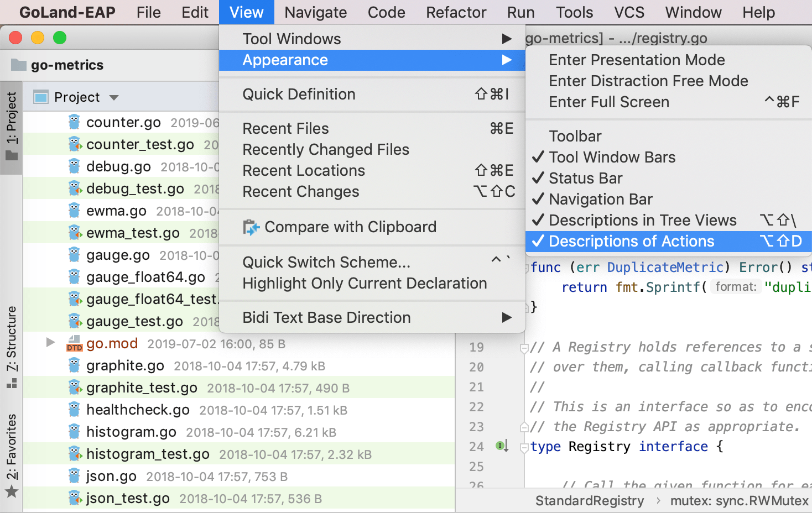Choose Enter Distraction Free Mode

click(x=669, y=81)
